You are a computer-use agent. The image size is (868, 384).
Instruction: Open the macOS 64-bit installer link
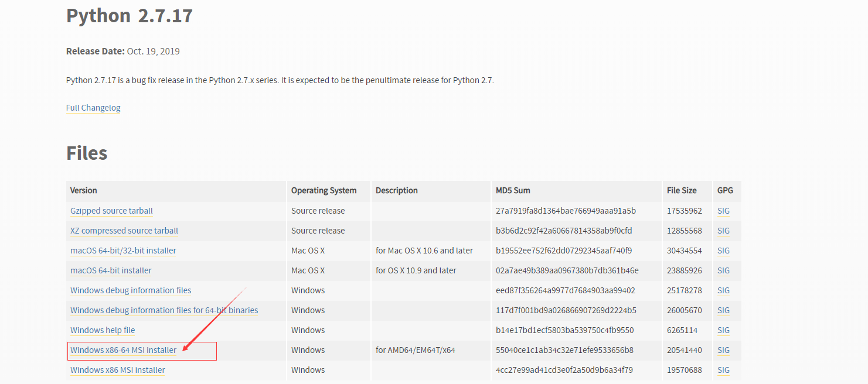[111, 270]
